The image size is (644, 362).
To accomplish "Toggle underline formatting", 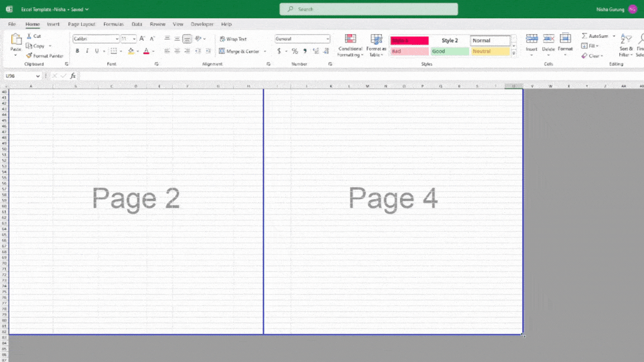I will pyautogui.click(x=95, y=50).
